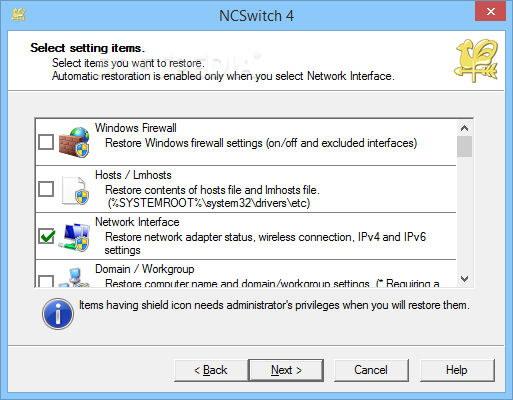The width and height of the screenshot is (513, 400).
Task: Open Help for this dialog
Action: tap(457, 370)
